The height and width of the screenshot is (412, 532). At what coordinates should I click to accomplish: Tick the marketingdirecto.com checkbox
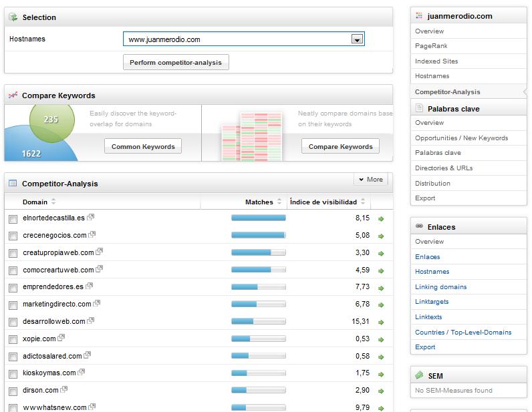point(13,305)
